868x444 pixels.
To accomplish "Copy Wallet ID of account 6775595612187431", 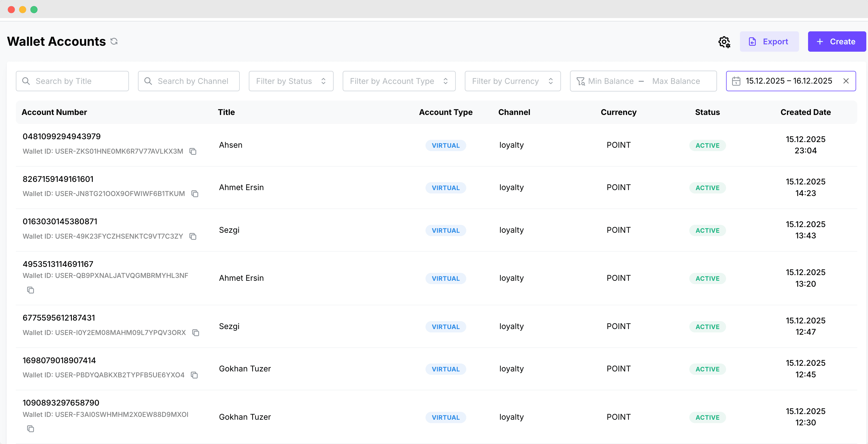I will coord(196,333).
